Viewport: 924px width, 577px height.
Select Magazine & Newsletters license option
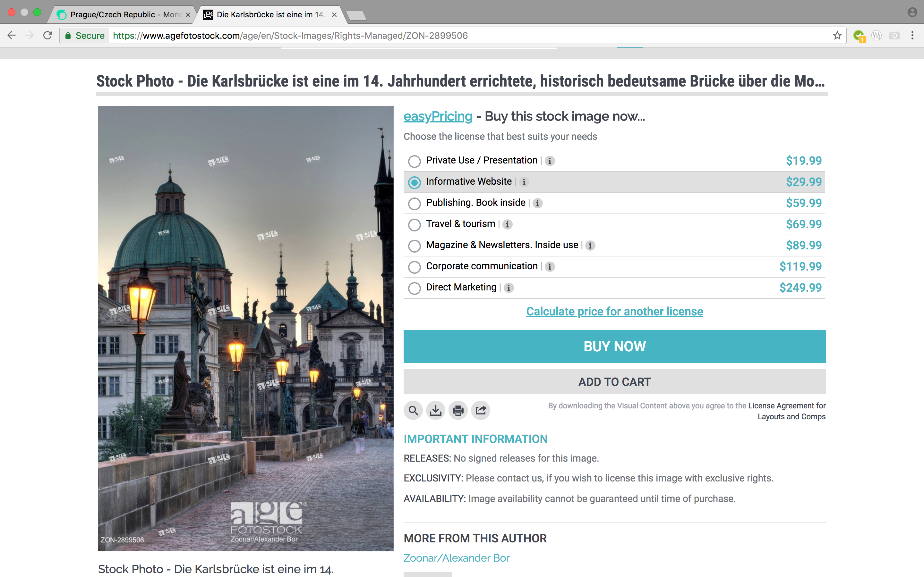414,246
